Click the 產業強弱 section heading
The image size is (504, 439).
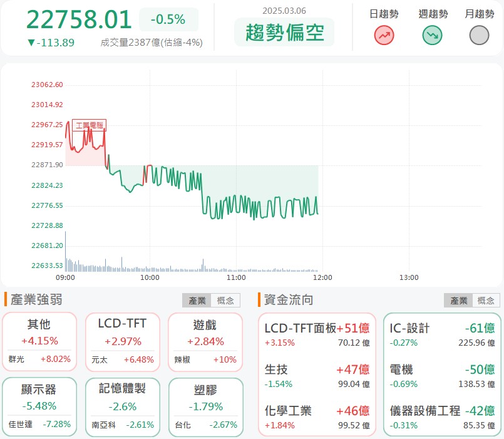pos(36,299)
